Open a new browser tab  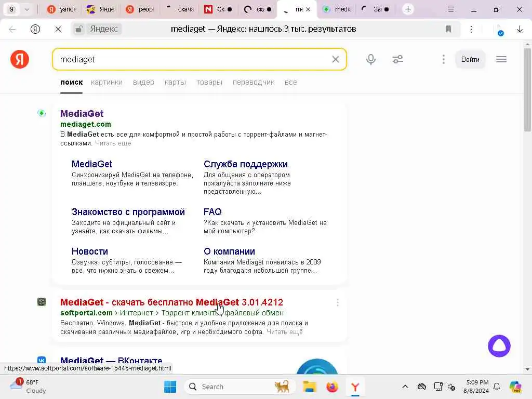(408, 9)
